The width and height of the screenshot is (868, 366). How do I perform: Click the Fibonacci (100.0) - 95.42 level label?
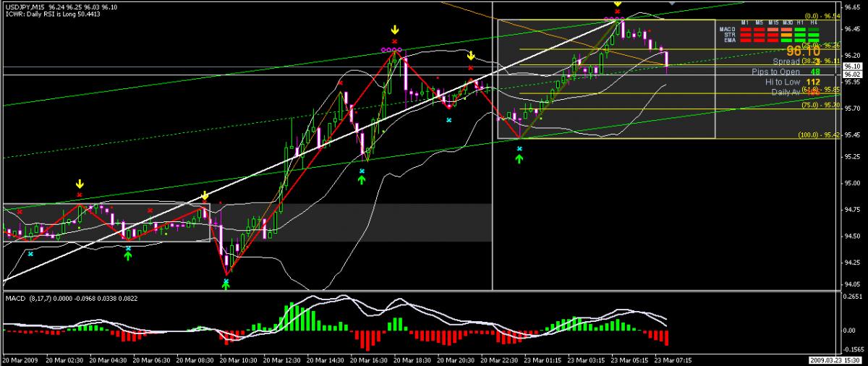click(820, 135)
